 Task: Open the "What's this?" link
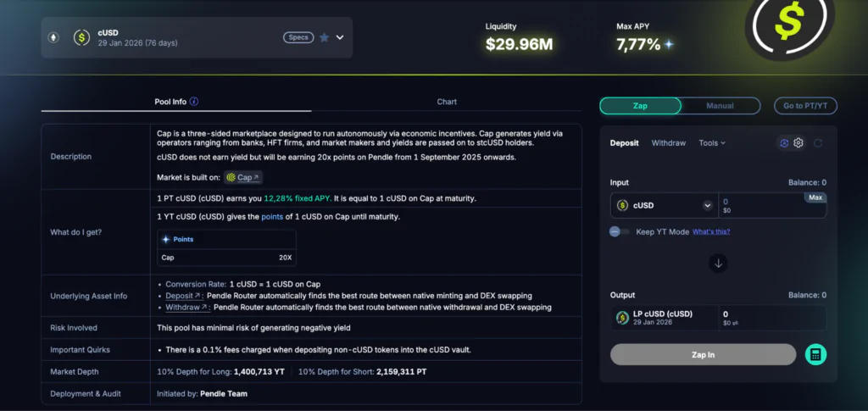711,231
